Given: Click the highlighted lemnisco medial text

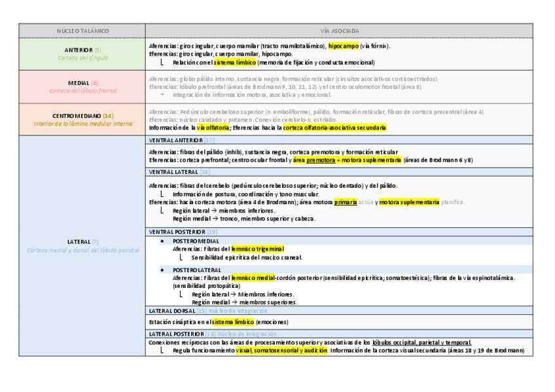Looking at the screenshot, I should (x=251, y=277).
